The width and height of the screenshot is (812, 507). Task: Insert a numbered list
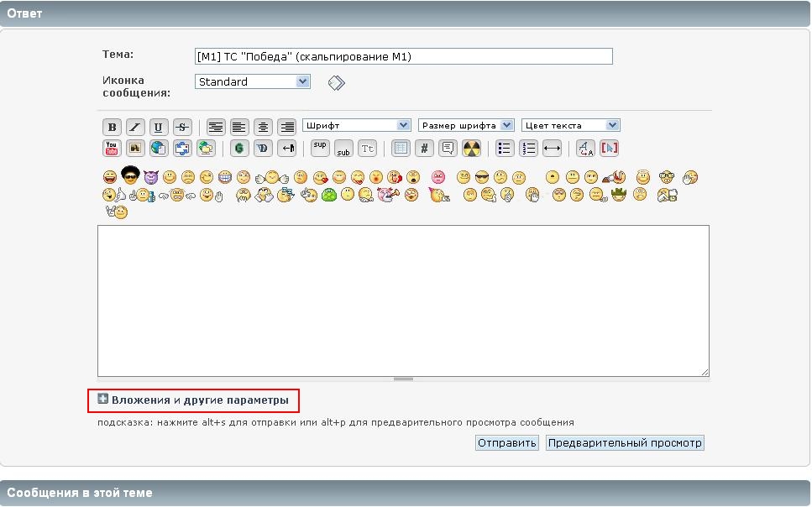pyautogui.click(x=528, y=148)
